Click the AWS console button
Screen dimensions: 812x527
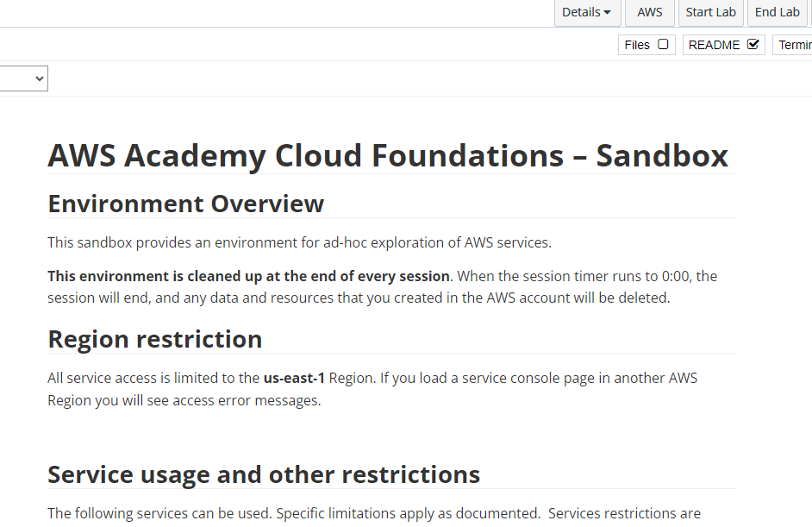click(650, 12)
